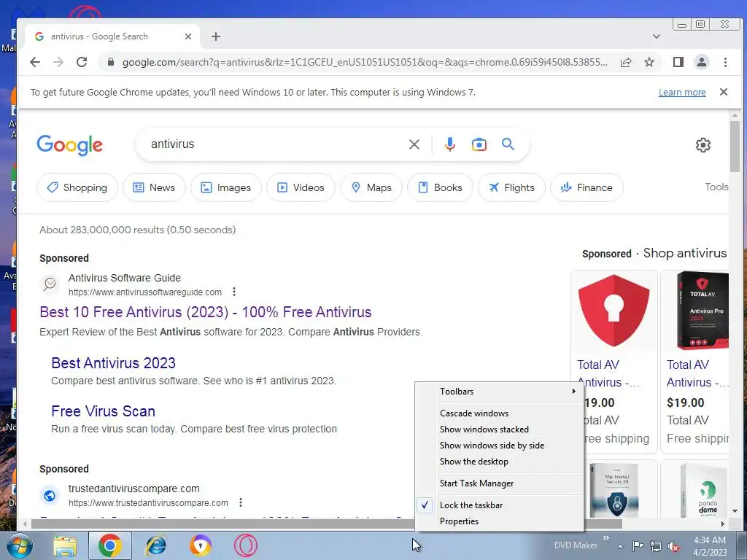Go back using the browser back arrow
The height and width of the screenshot is (560, 747).
point(35,62)
